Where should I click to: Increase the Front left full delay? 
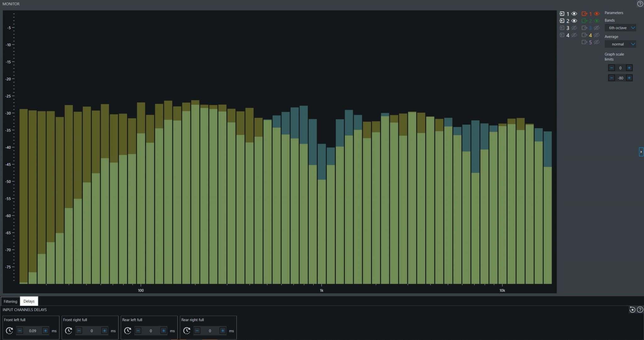[45, 331]
